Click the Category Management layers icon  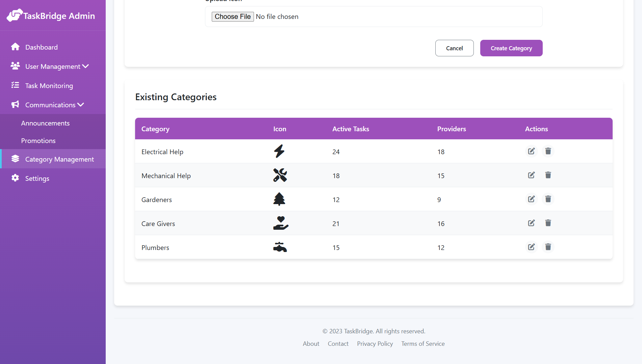coord(16,159)
